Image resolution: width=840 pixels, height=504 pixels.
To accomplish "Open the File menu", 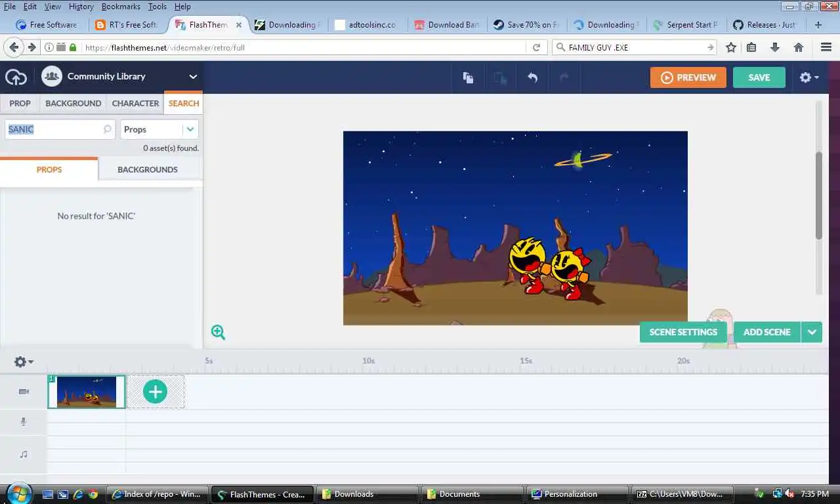I will (10, 7).
